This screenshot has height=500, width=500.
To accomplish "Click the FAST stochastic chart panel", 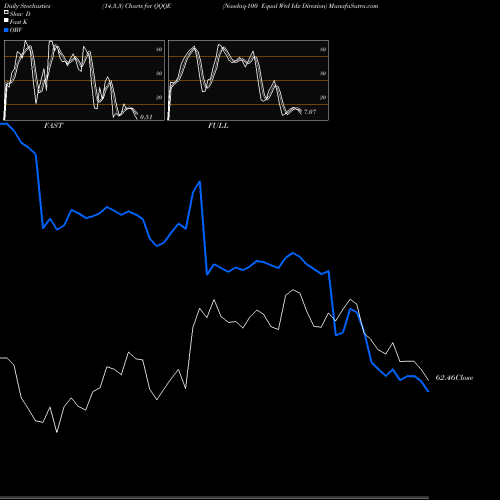I will [84, 80].
